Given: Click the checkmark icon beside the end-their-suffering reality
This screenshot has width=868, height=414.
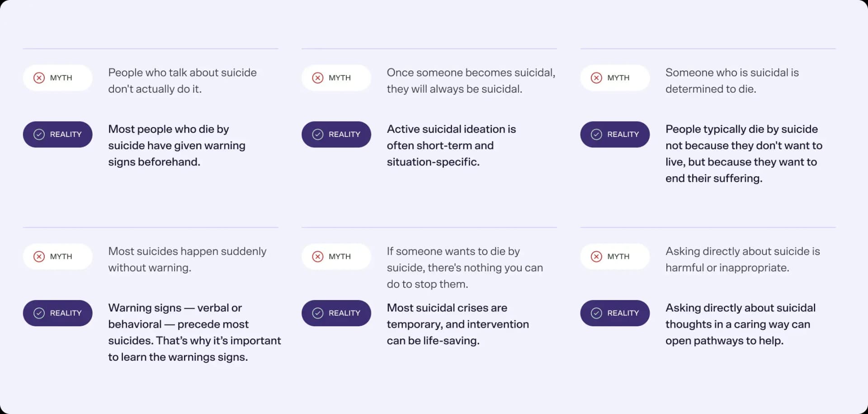Looking at the screenshot, I should [x=596, y=134].
